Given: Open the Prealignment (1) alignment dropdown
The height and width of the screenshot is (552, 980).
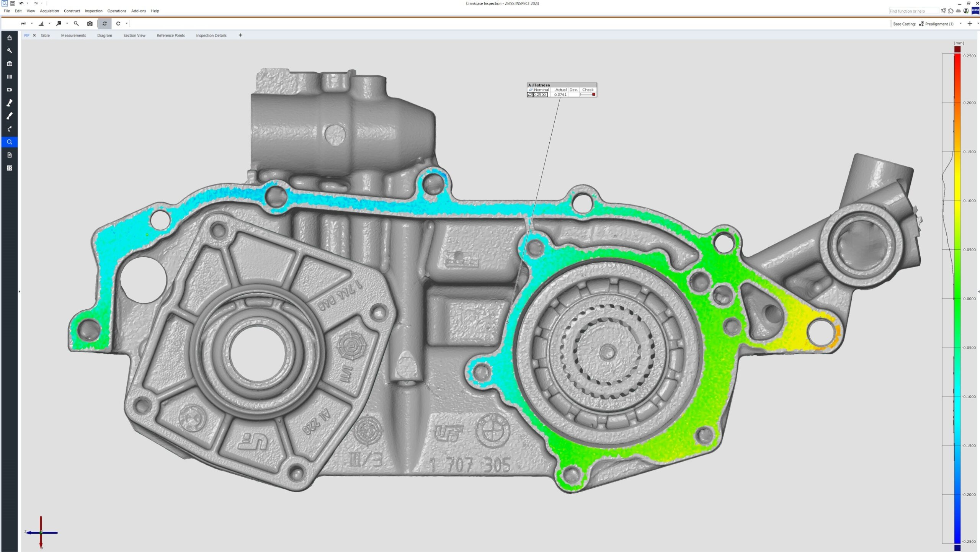Looking at the screenshot, I should click(x=960, y=24).
